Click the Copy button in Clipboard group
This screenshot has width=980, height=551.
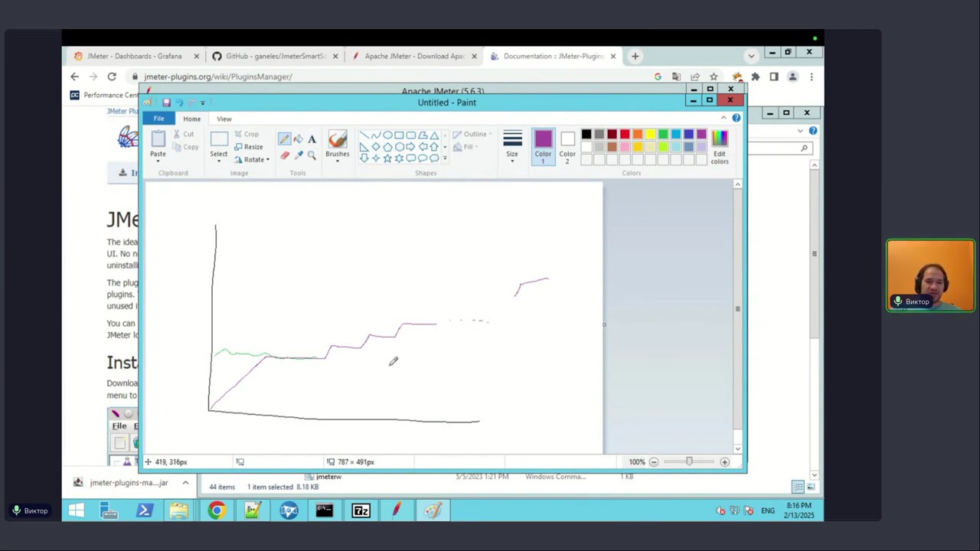click(185, 147)
